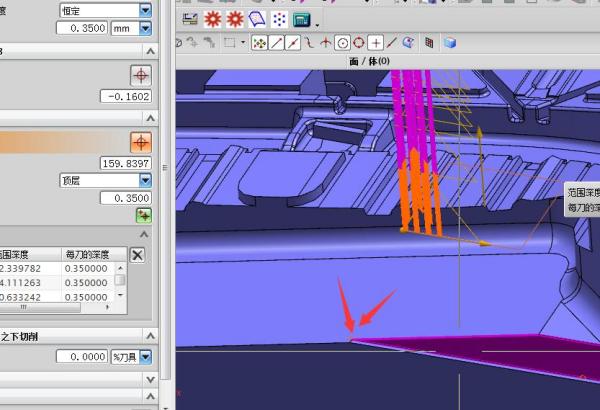Click the first red gear toolbar icon

(x=213, y=19)
